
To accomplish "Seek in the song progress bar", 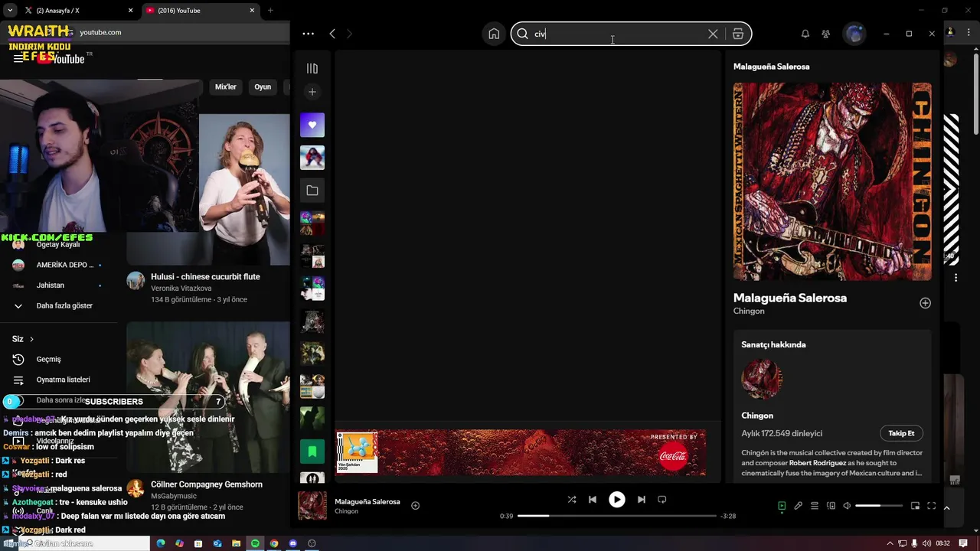I will (x=617, y=516).
